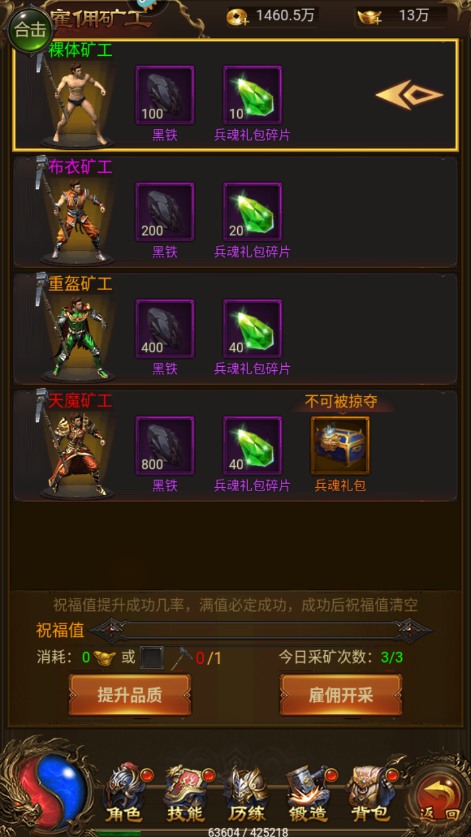This screenshot has height=837, width=471.
Task: View the 兵魂礼包 treasure chest reward
Action: [x=340, y=446]
